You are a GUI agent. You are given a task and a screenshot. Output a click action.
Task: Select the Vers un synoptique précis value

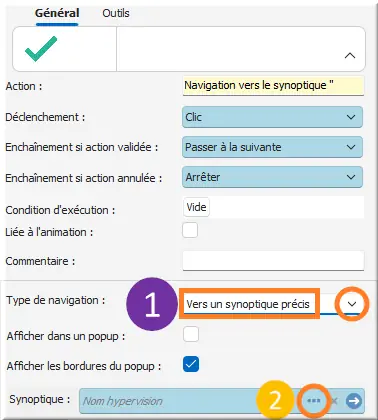[248, 304]
